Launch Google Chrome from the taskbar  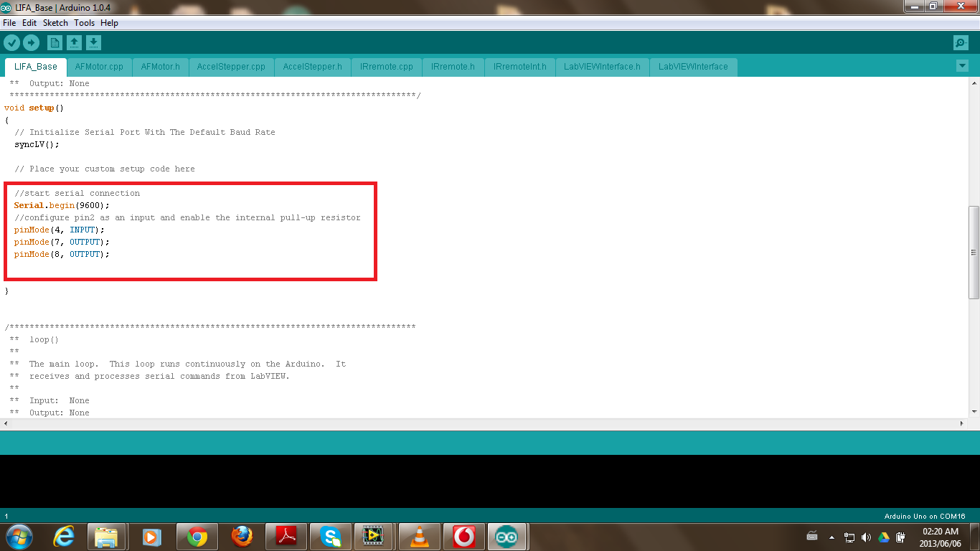pos(197,536)
